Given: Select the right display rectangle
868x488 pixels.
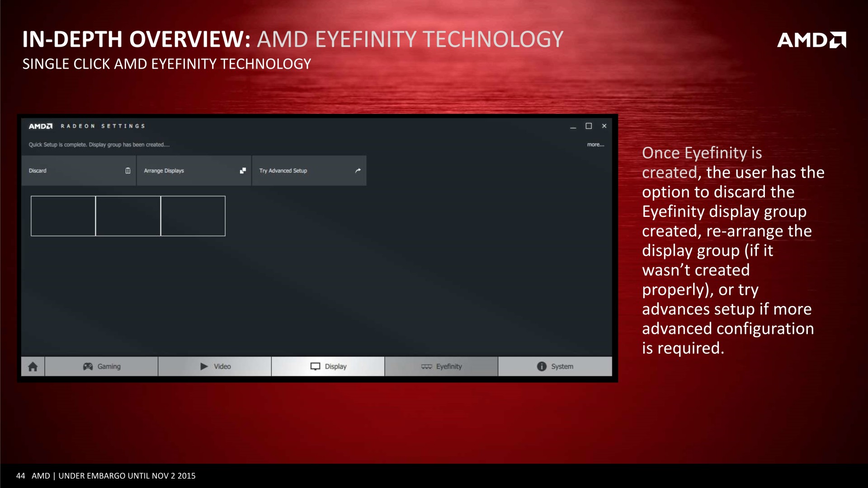Looking at the screenshot, I should [x=193, y=216].
